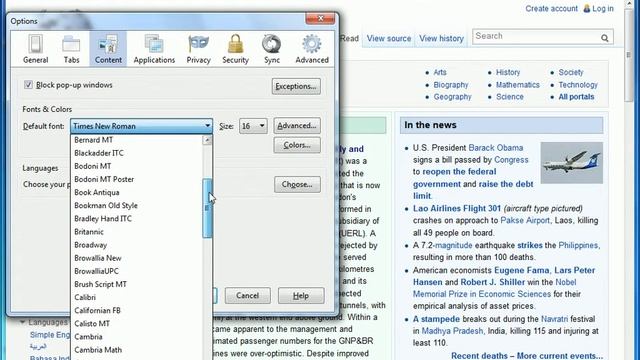
Task: Open the Sync options panel
Action: point(271,49)
